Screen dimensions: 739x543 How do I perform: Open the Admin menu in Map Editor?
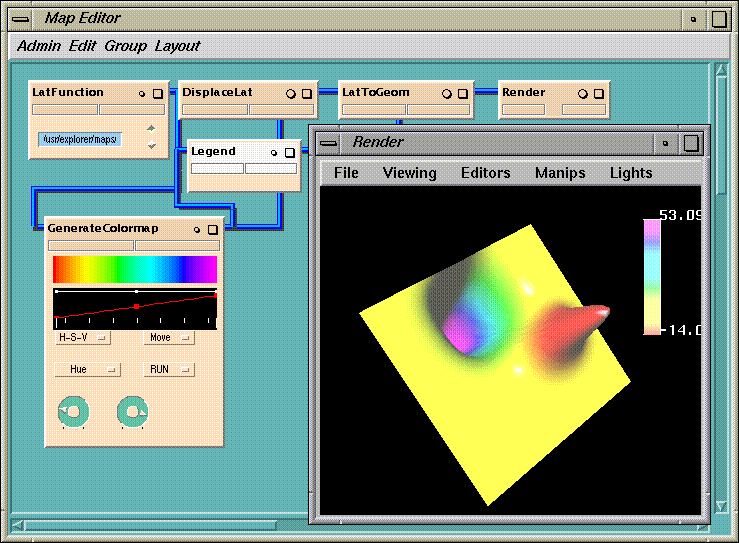[39, 46]
